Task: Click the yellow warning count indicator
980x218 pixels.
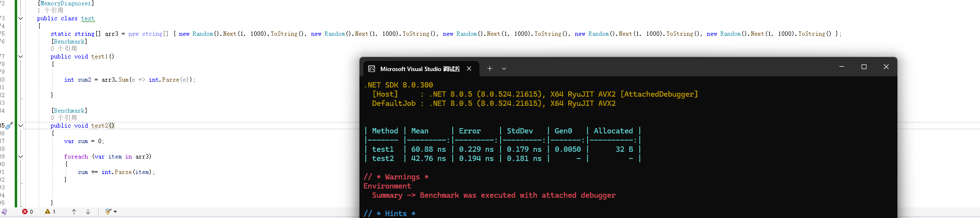Action: 50,212
